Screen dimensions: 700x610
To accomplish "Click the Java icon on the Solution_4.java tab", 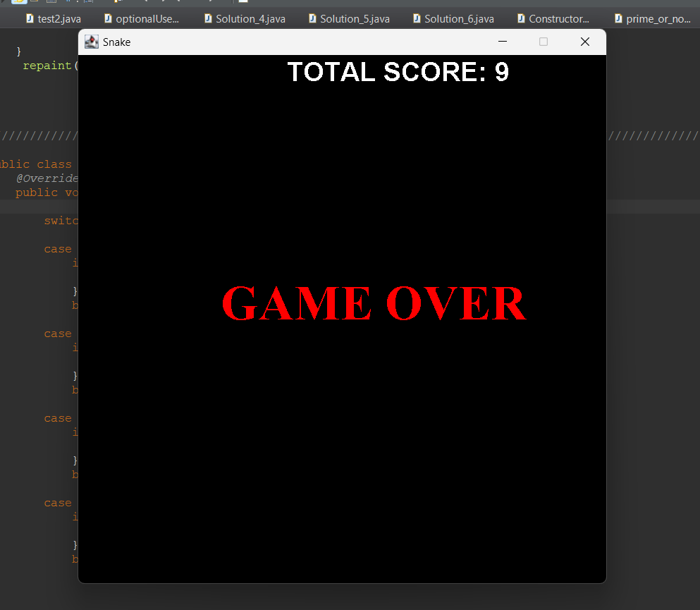I will (209, 19).
